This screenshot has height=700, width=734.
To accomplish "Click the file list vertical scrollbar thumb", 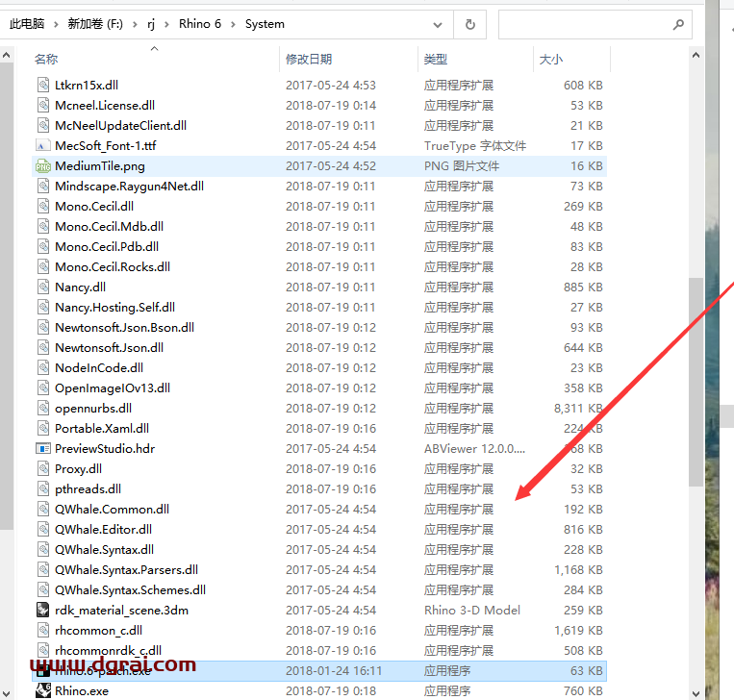I will click(x=696, y=383).
